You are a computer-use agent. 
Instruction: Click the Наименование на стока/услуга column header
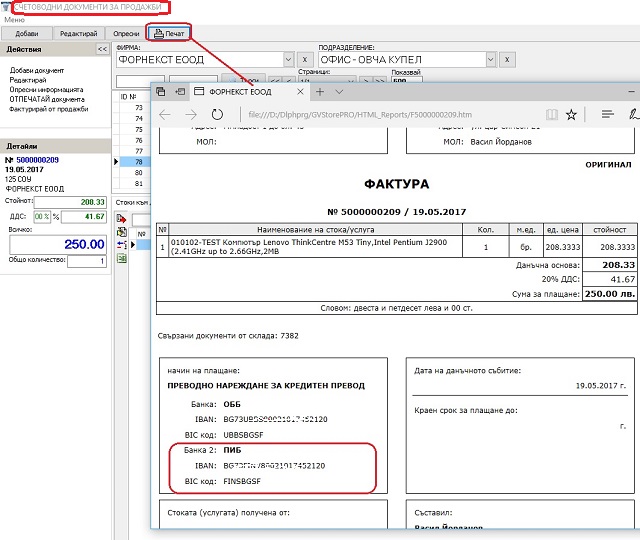point(316,229)
